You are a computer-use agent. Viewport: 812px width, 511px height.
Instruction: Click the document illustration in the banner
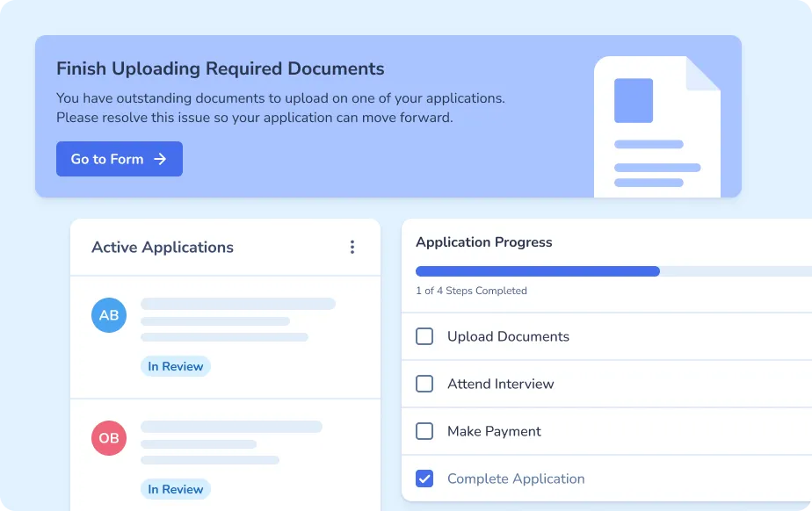coord(656,126)
